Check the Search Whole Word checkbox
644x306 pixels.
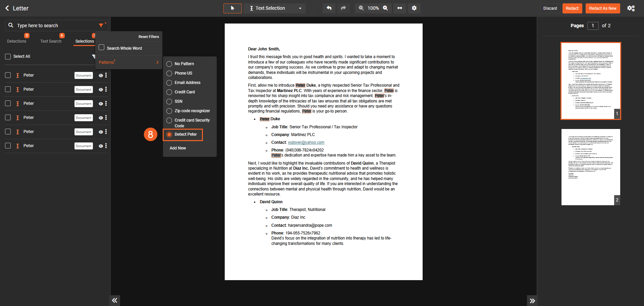pyautogui.click(x=102, y=48)
